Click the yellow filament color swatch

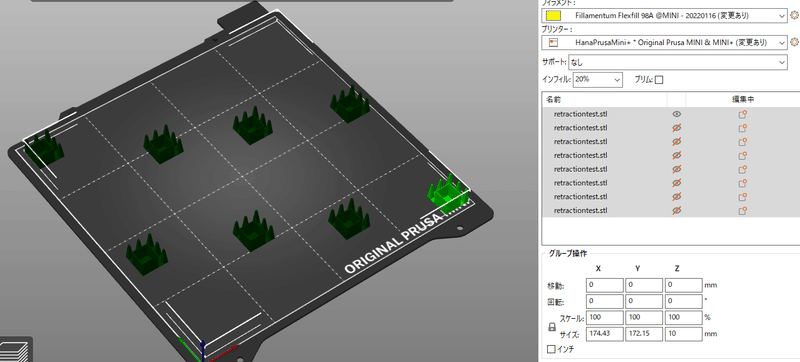click(553, 16)
